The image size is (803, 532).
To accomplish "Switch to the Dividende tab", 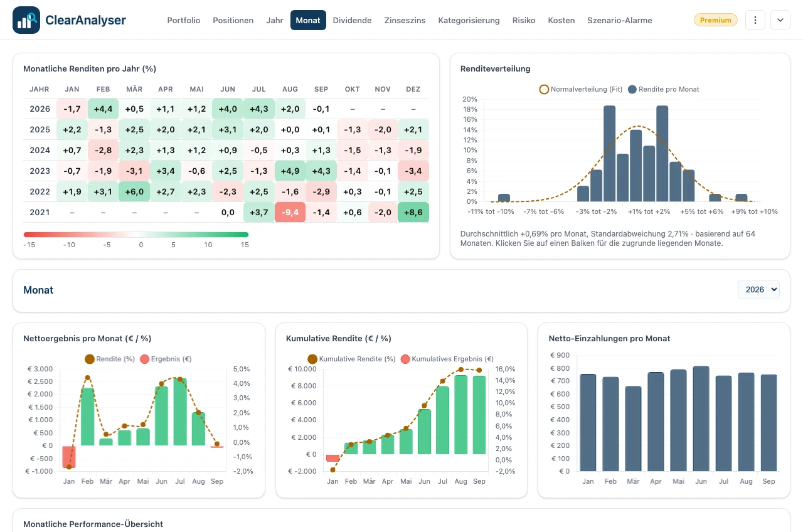I will coord(352,20).
